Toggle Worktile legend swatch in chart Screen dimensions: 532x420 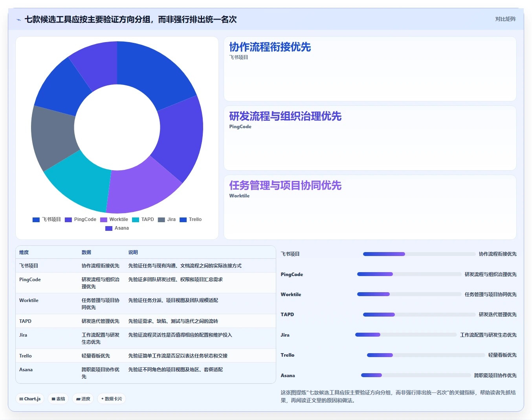tap(104, 219)
